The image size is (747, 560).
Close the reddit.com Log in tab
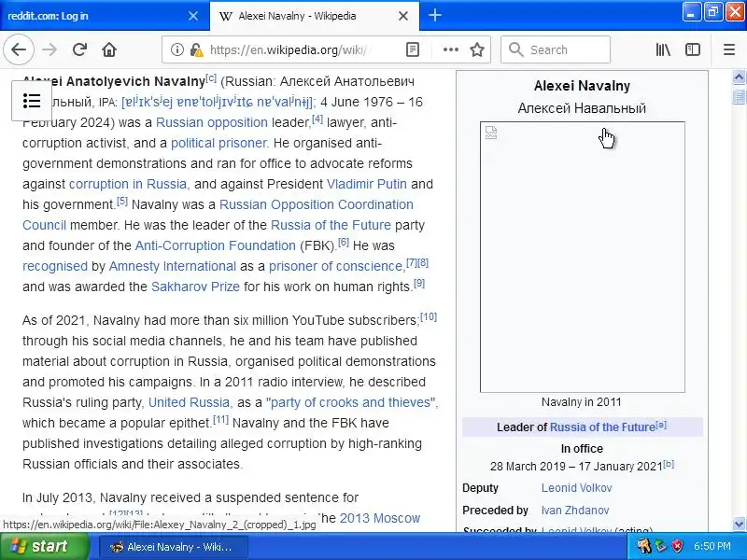pos(193,16)
